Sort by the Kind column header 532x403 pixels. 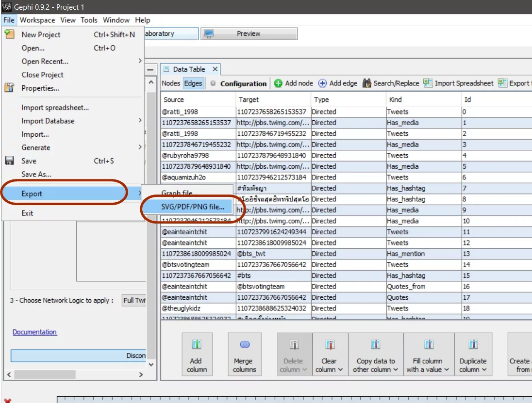click(423, 99)
